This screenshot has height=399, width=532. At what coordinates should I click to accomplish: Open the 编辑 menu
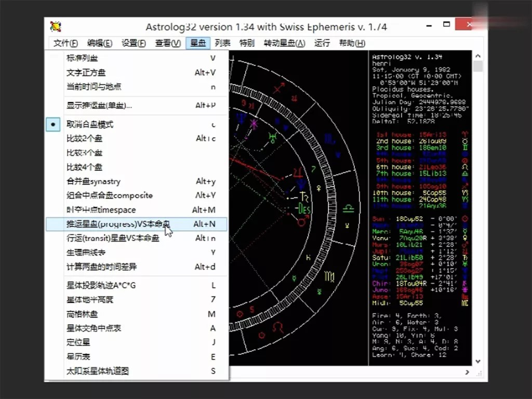99,43
